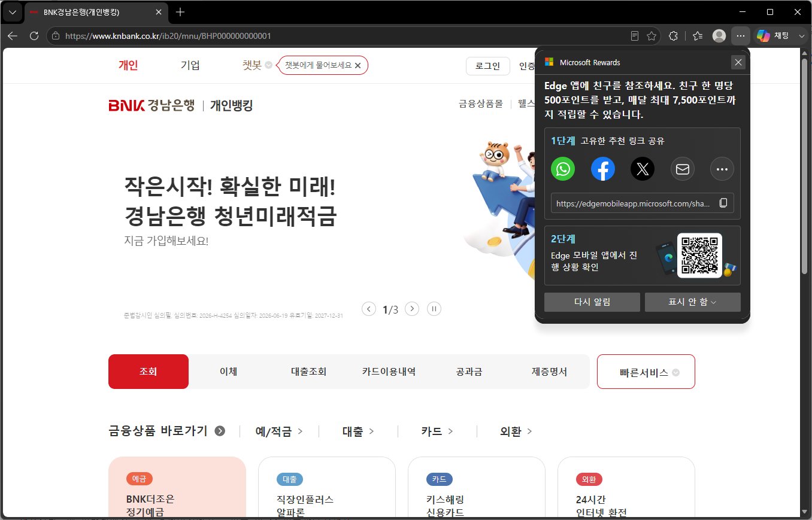Image resolution: width=812 pixels, height=520 pixels.
Task: Pause the banner slideshow
Action: pos(434,309)
